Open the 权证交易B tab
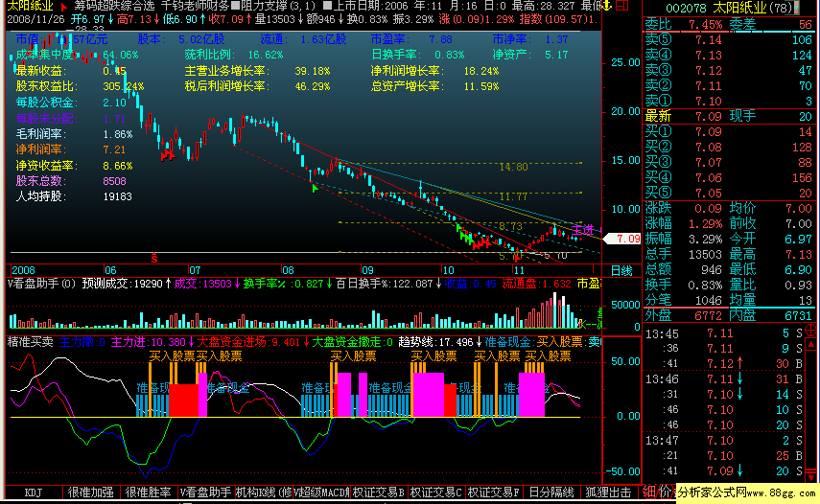This screenshot has width=820, height=504. 378,493
